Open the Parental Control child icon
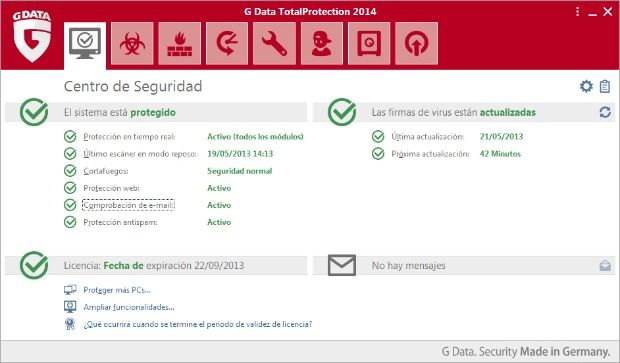The height and width of the screenshot is (363, 620). coord(322,43)
